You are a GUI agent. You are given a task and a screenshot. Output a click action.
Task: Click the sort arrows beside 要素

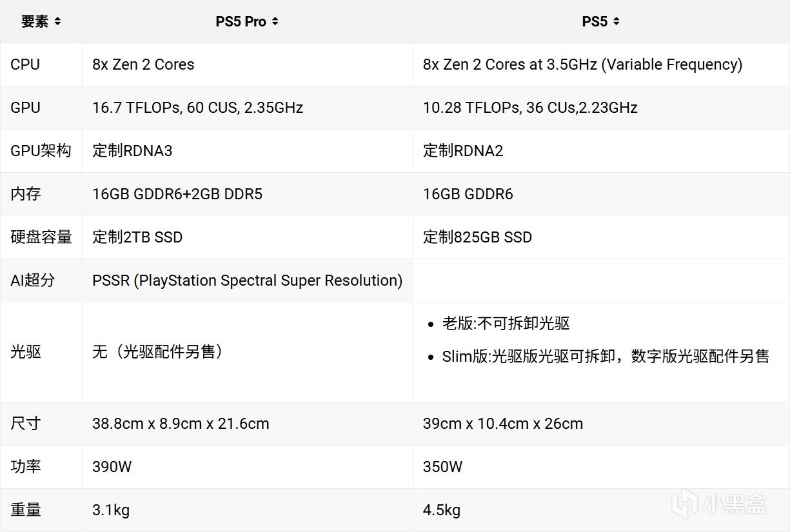click(x=57, y=22)
